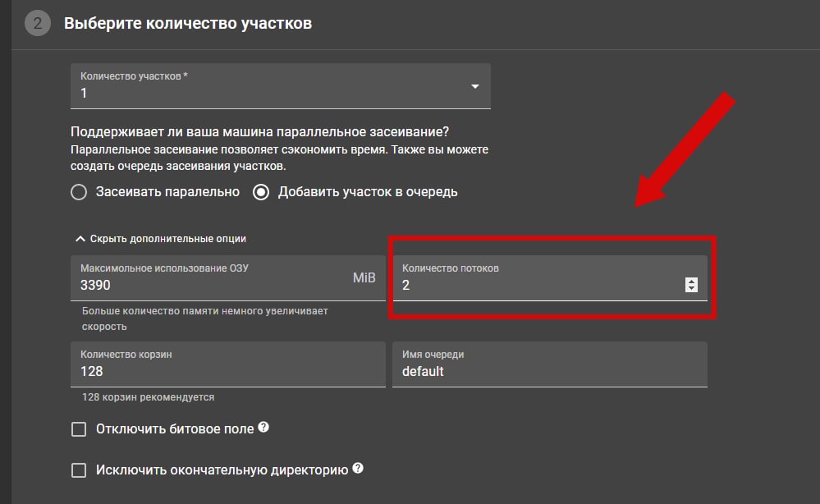This screenshot has height=504, width=820.
Task: Click help icon beside Исключить окончательную директорию
Action: [358, 469]
